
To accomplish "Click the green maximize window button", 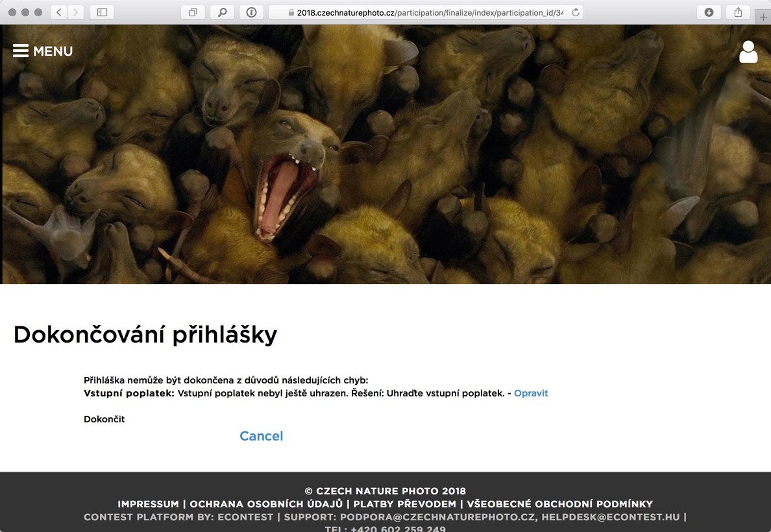I will pos(38,12).
